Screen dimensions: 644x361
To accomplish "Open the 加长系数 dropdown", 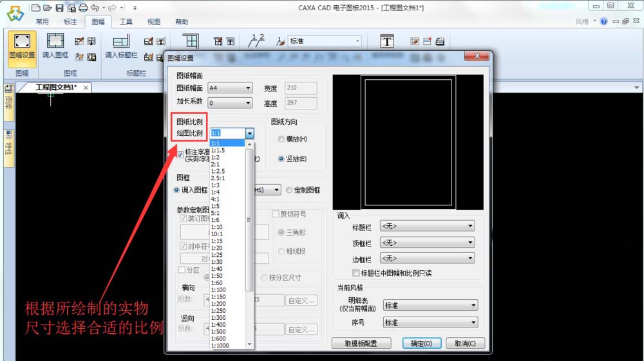I will coord(230,103).
